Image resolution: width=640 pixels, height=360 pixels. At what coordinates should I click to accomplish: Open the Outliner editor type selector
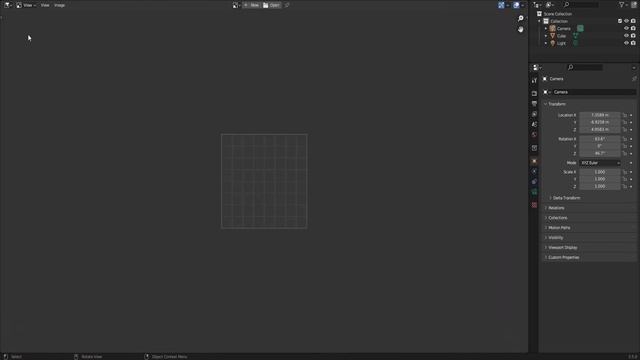click(537, 5)
